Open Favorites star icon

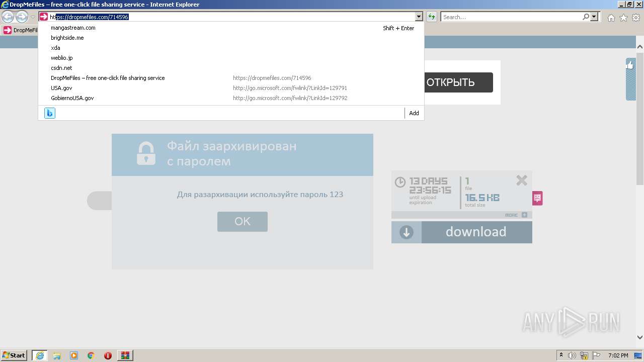[623, 18]
